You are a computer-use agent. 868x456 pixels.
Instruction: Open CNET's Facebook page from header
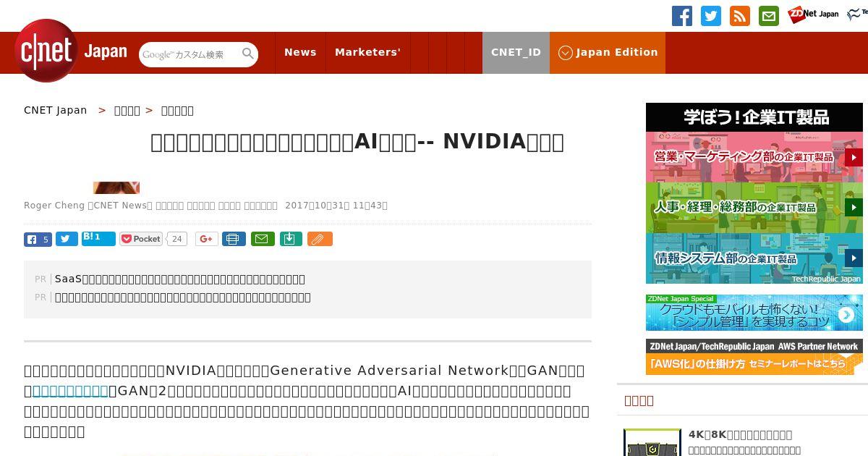(x=682, y=15)
